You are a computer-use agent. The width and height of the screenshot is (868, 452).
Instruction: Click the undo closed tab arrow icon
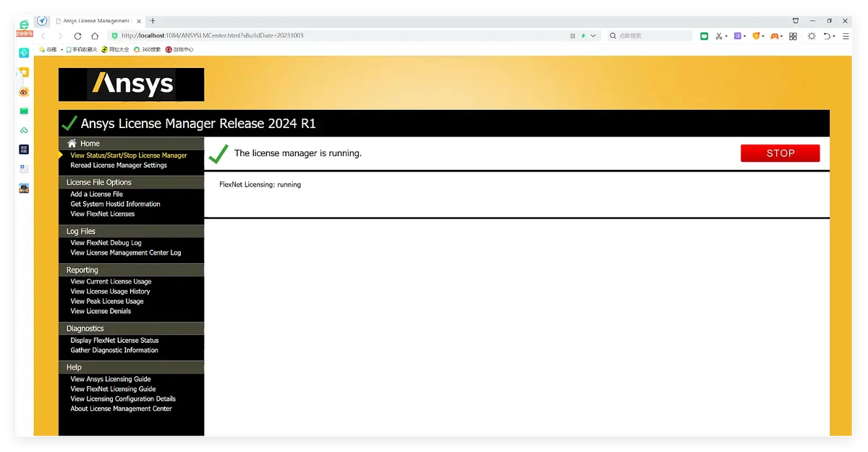(x=827, y=35)
